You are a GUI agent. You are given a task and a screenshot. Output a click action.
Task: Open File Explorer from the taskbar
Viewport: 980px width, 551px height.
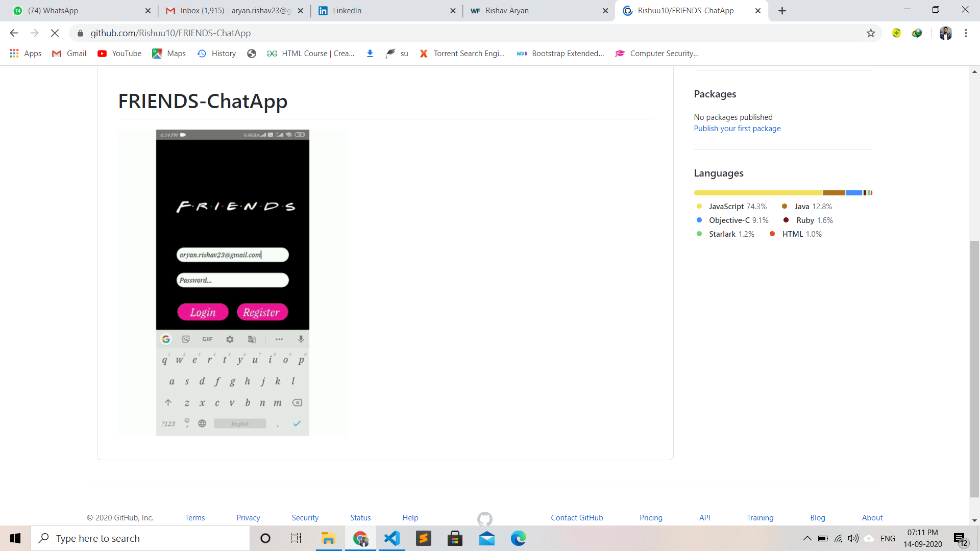[x=328, y=538]
